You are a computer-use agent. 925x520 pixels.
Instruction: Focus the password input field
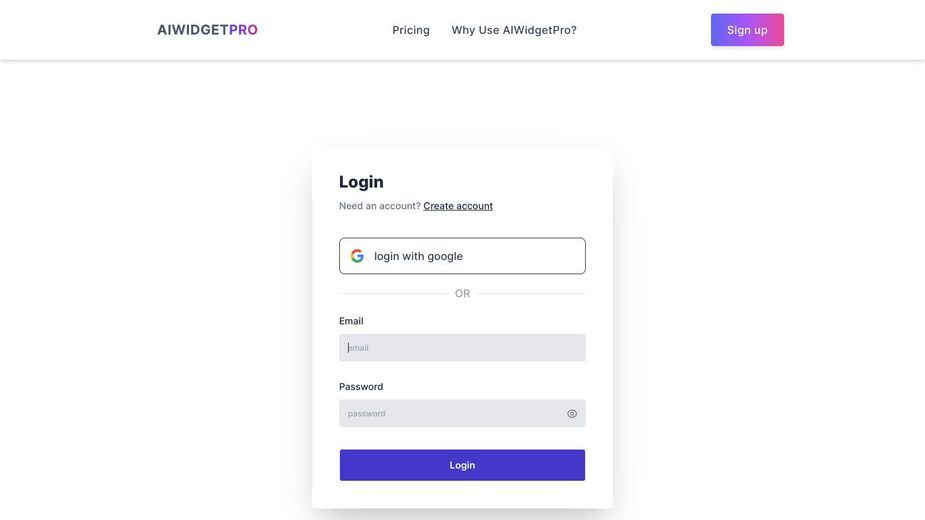tap(462, 413)
